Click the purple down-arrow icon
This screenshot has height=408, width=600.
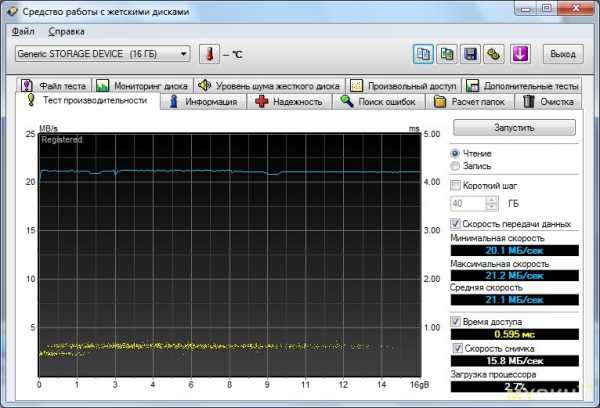click(x=519, y=54)
